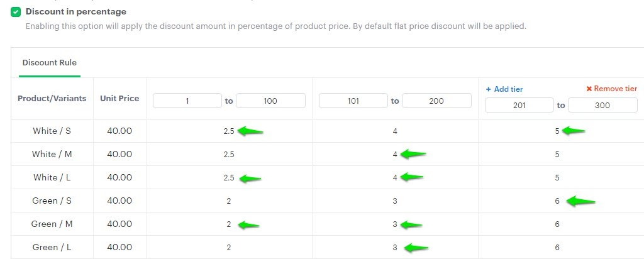This screenshot has width=644, height=259.
Task: Edit first tier start quantity field (1)
Action: click(187, 101)
